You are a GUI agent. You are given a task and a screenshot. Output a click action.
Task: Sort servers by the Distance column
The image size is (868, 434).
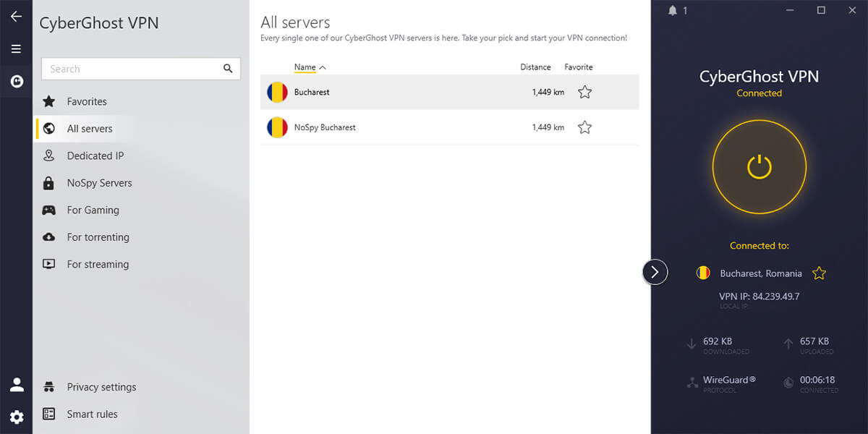[x=535, y=67]
